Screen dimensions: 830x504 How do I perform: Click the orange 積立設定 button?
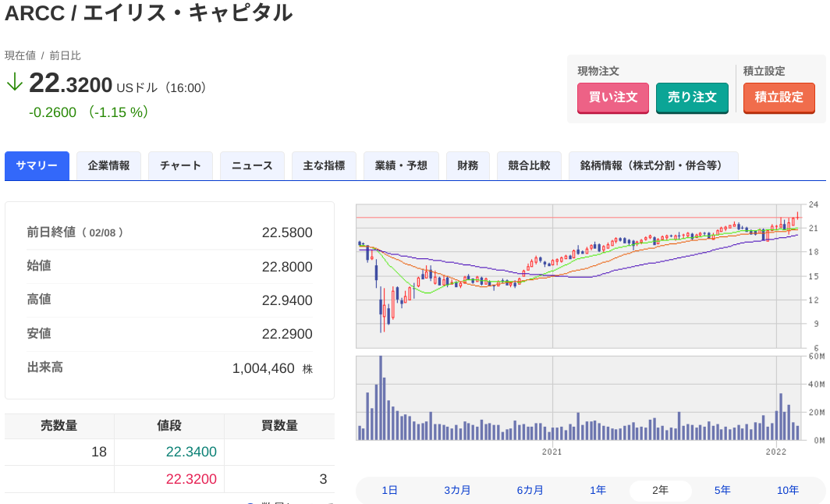(x=779, y=98)
